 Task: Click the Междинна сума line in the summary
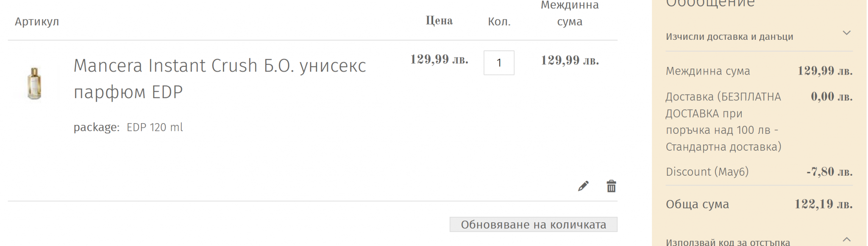click(x=708, y=71)
